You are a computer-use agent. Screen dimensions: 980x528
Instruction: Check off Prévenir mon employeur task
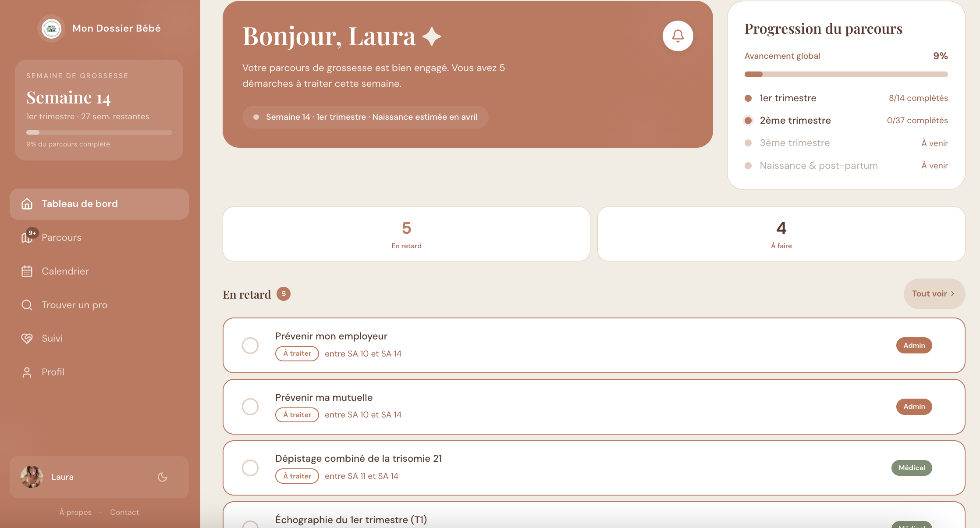[x=250, y=346]
